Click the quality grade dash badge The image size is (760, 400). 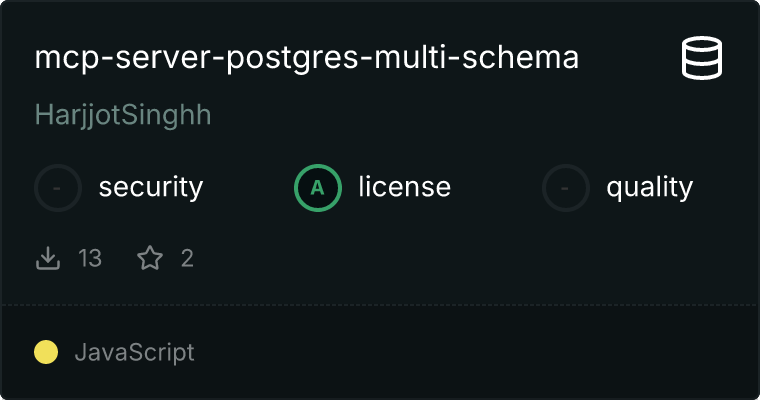(x=565, y=187)
